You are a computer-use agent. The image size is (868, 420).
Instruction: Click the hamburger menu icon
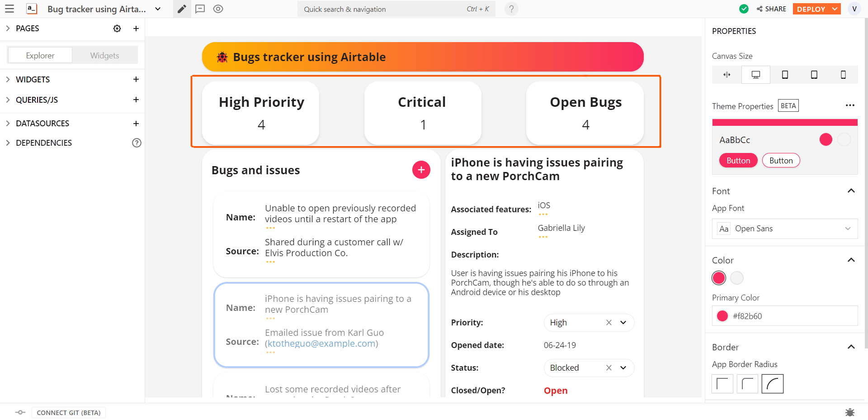[9, 9]
